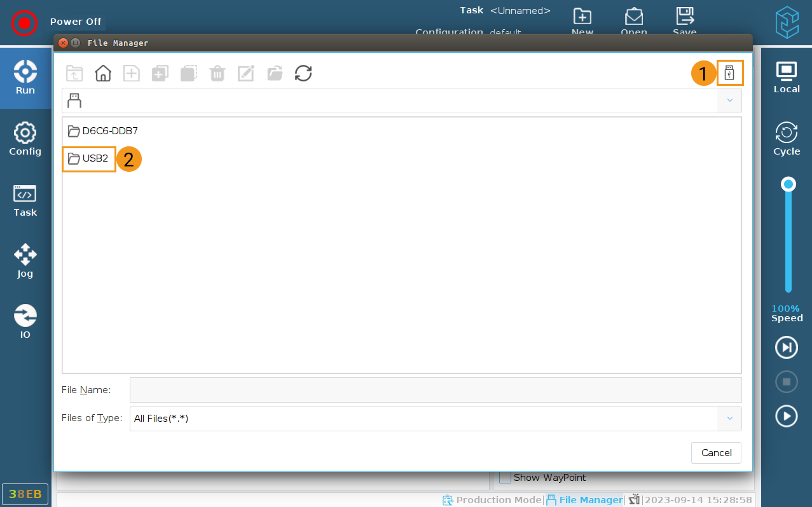Click the play button

[787, 416]
